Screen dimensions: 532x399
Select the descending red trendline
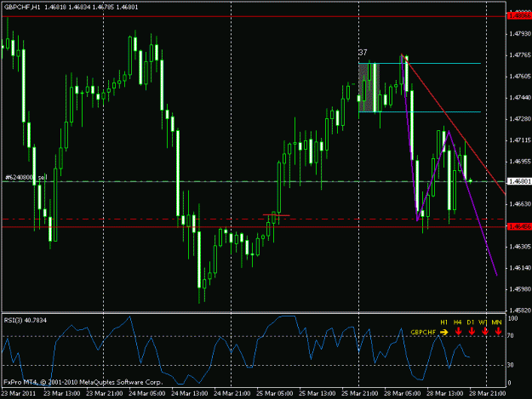click(x=454, y=124)
